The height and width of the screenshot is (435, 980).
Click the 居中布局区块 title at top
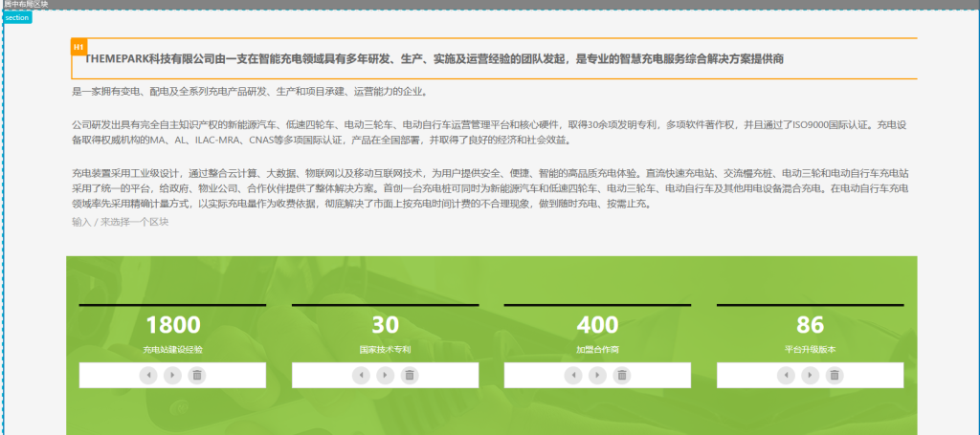[x=26, y=4]
